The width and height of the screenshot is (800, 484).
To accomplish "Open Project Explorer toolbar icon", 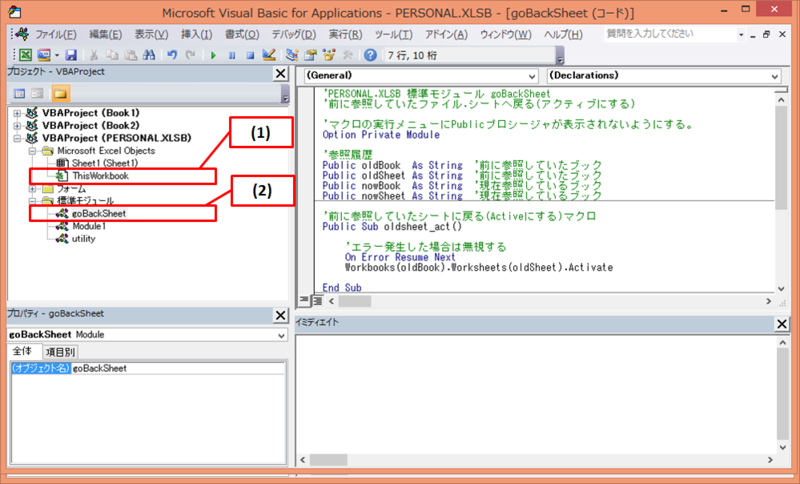I will [x=292, y=55].
